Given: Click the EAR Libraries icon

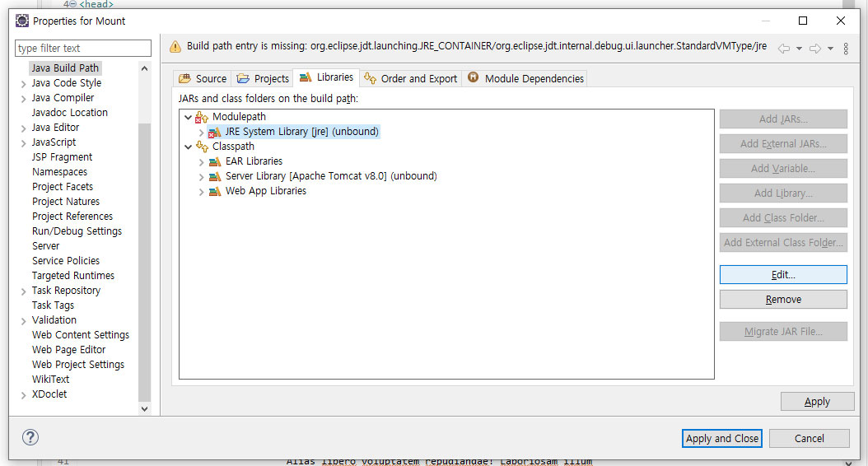Looking at the screenshot, I should (215, 161).
